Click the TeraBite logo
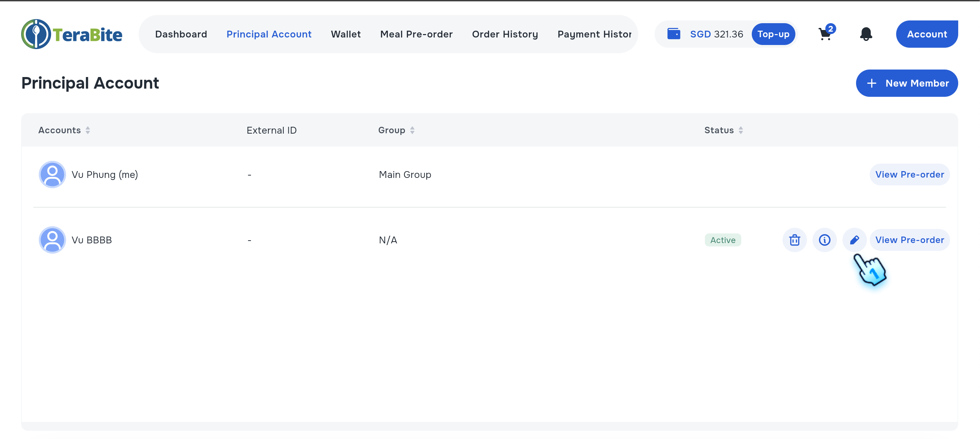980x439 pixels. point(72,34)
